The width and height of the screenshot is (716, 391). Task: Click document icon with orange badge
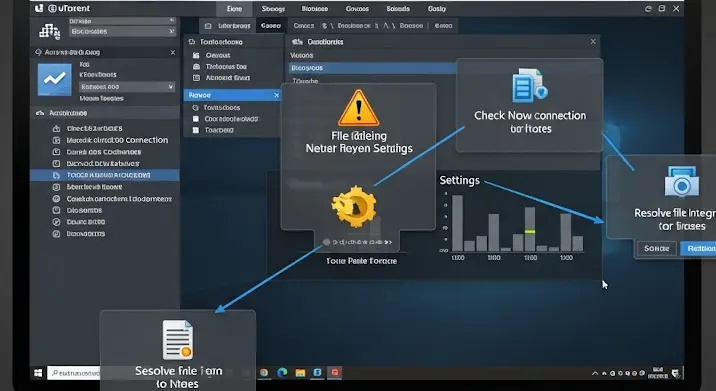click(x=178, y=340)
